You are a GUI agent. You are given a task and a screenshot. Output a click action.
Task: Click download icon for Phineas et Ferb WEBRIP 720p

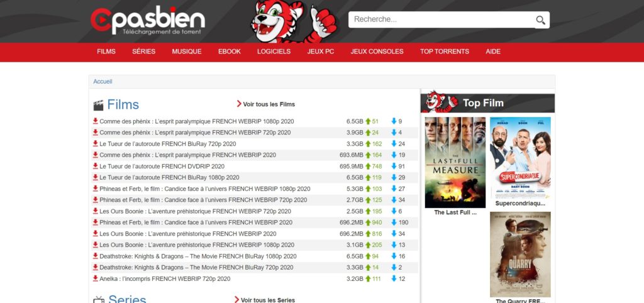[96, 199]
